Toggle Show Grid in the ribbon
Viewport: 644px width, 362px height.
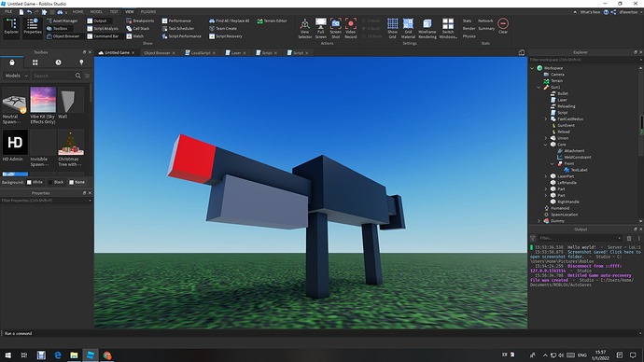coord(393,28)
